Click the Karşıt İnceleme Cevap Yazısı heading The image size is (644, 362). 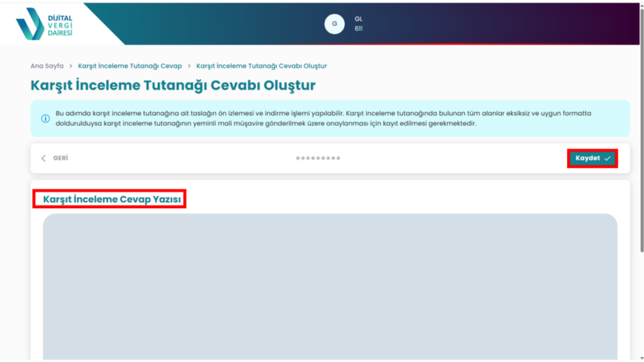[x=112, y=199]
